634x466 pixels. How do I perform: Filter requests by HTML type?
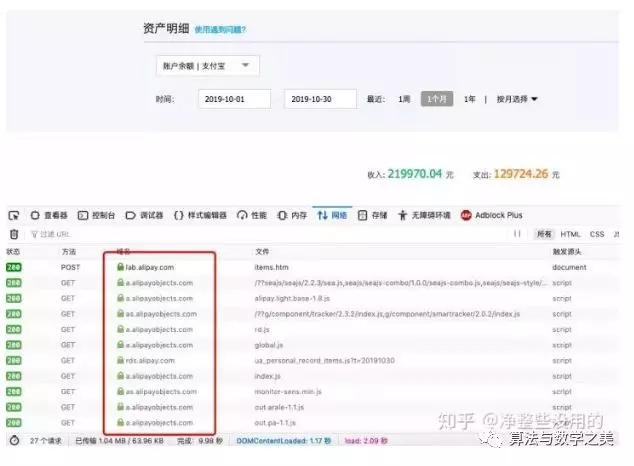(570, 234)
